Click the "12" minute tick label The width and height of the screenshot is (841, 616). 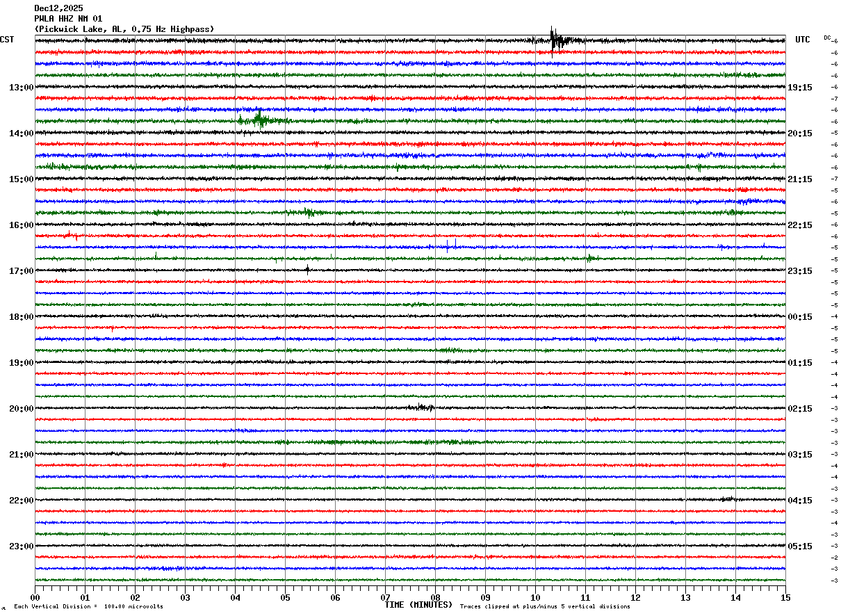point(635,597)
